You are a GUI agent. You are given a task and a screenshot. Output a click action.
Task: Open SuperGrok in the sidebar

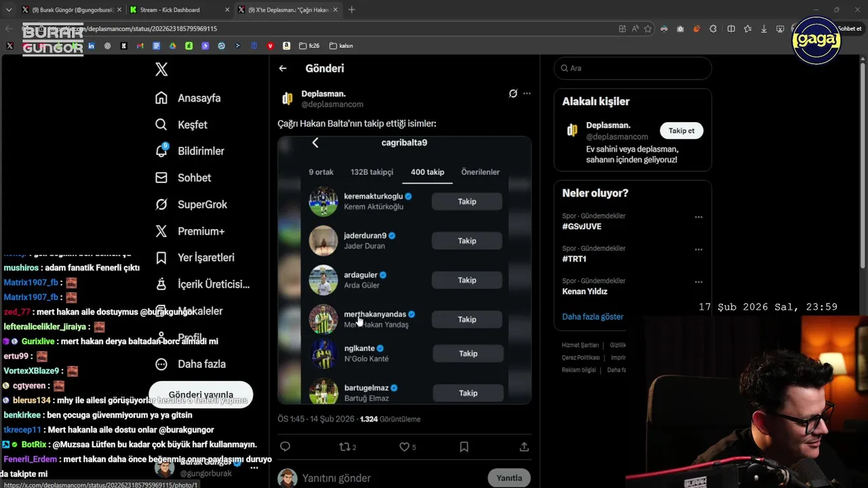[x=191, y=204]
